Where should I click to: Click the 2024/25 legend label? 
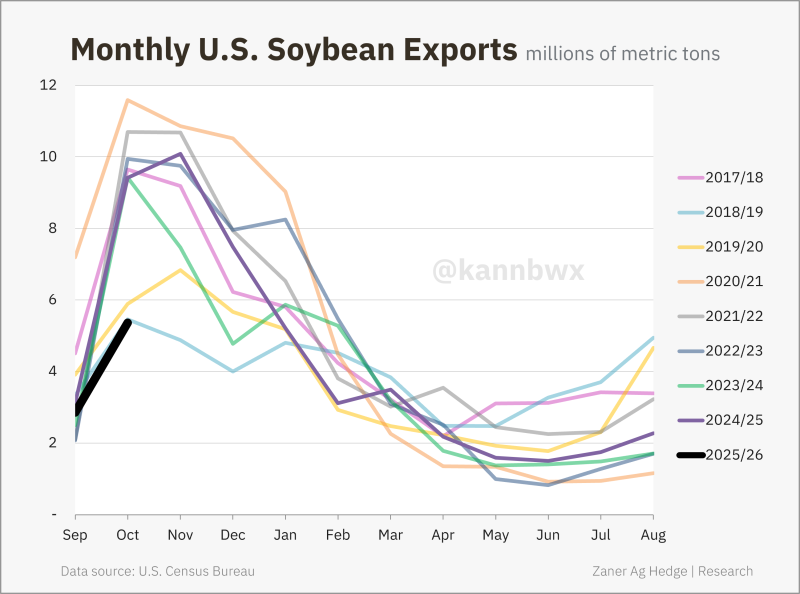tap(735, 420)
